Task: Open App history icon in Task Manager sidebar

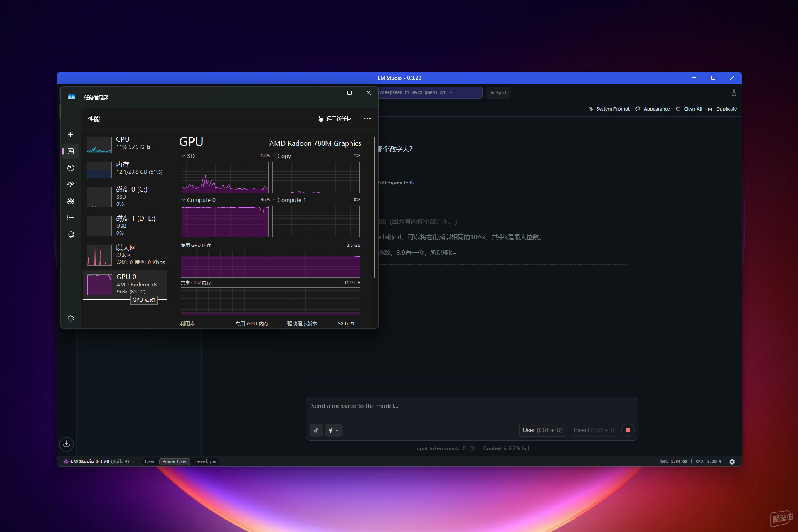Action: 71,168
